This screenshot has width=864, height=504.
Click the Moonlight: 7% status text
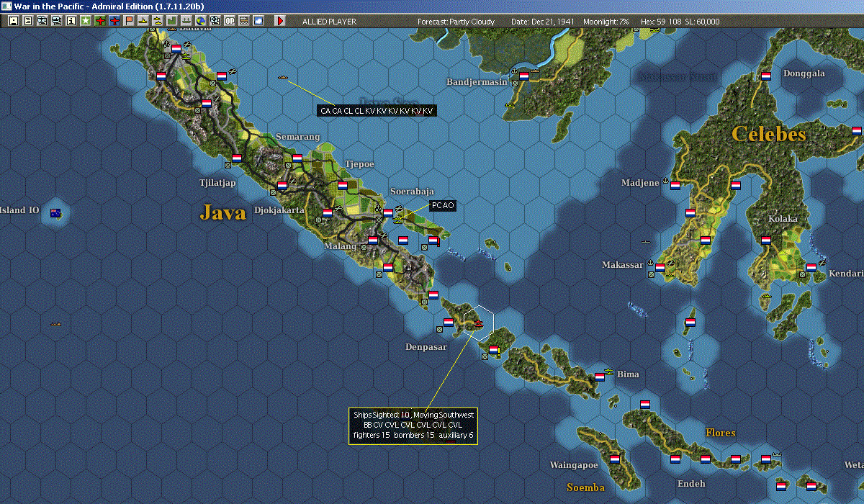coord(606,22)
